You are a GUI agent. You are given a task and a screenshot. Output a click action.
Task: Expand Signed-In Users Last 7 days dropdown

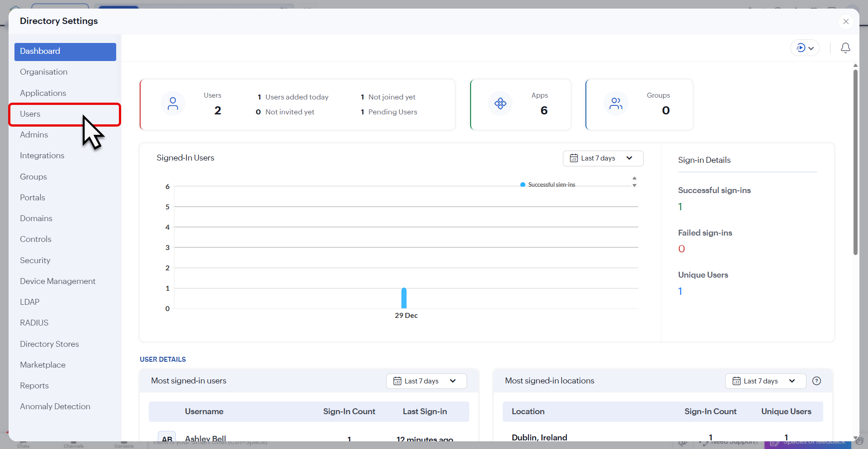coord(603,158)
